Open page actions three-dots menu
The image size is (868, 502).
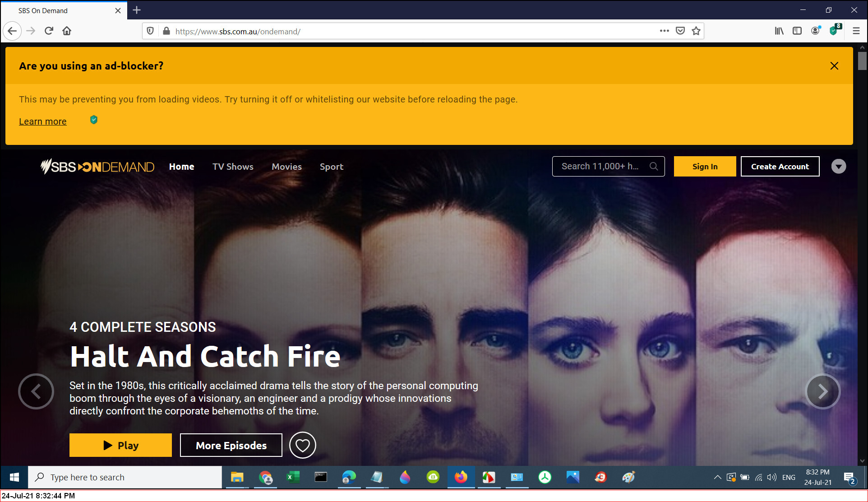click(664, 31)
